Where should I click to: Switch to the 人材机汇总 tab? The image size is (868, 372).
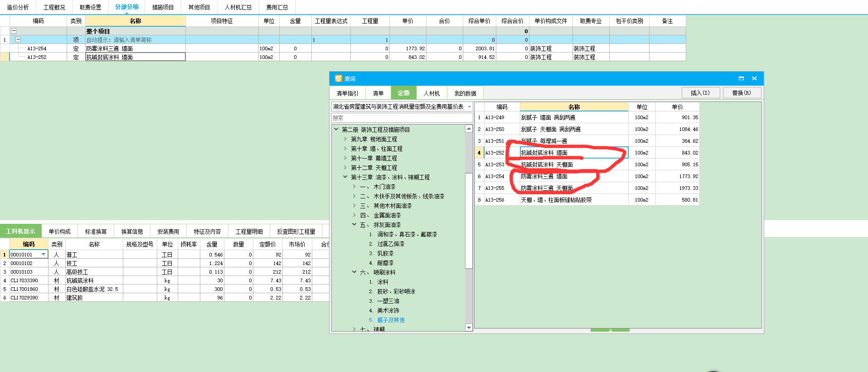(238, 7)
